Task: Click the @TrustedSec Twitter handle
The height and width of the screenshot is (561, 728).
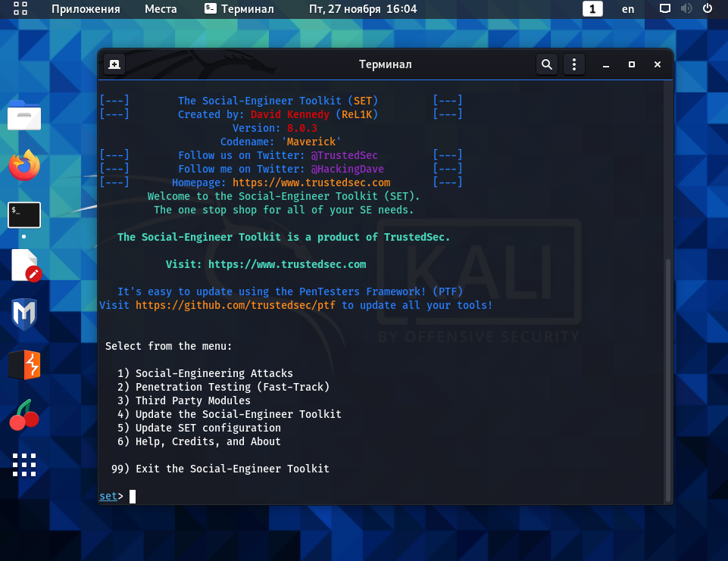Action: [344, 155]
